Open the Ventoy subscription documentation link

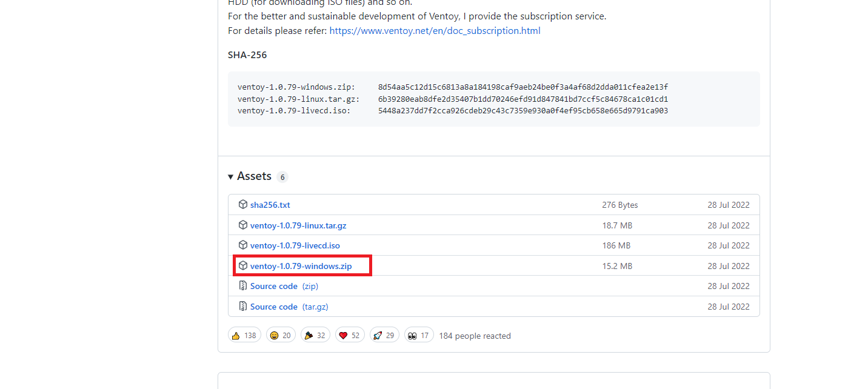(435, 30)
